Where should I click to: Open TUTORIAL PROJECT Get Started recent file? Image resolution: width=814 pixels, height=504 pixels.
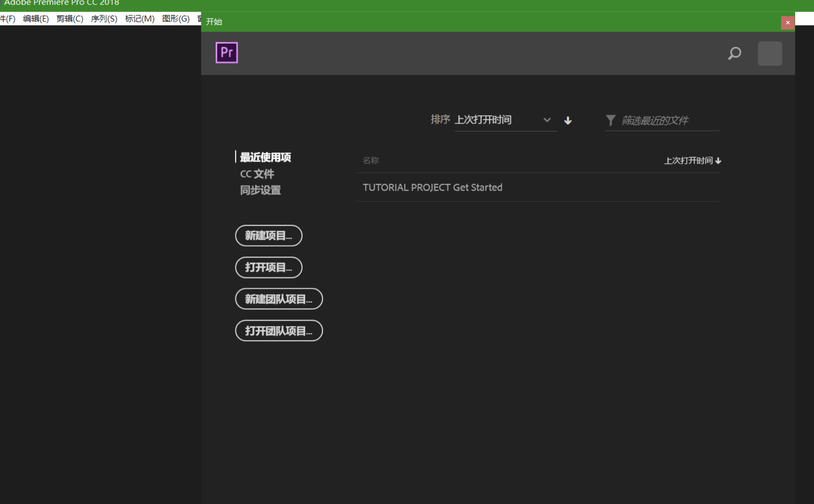pos(433,188)
